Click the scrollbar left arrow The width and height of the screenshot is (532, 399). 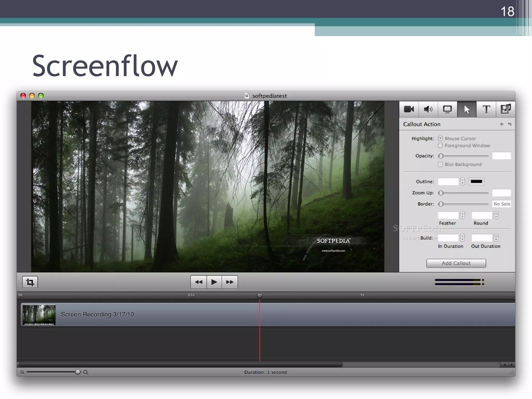point(505,365)
